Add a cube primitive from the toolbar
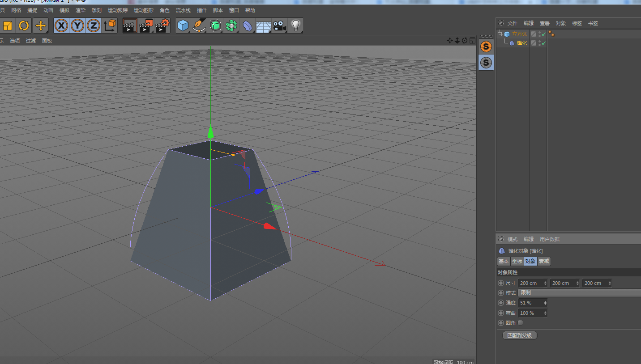The height and width of the screenshot is (364, 641). click(x=183, y=26)
